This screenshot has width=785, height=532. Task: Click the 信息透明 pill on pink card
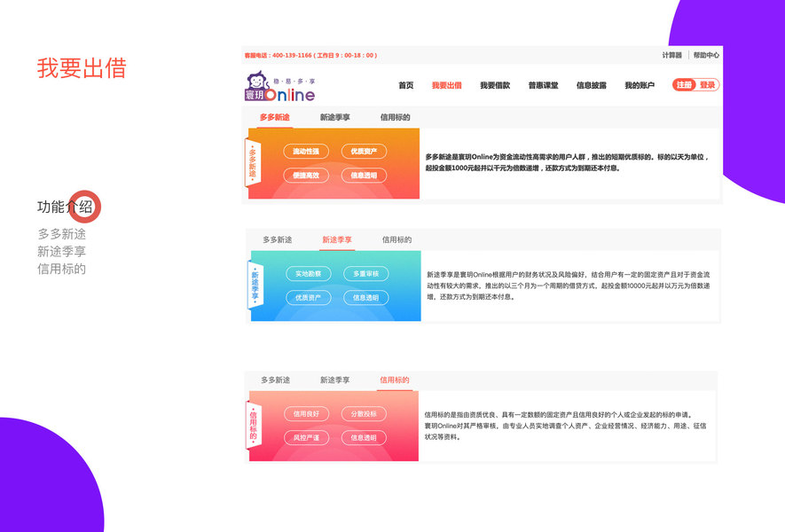364,437
